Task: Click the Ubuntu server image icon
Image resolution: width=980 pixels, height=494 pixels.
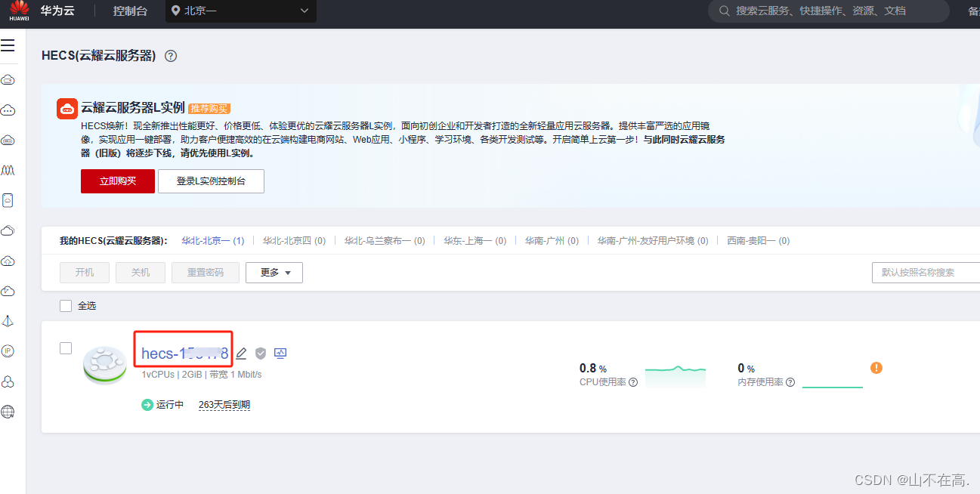Action: 105,366
